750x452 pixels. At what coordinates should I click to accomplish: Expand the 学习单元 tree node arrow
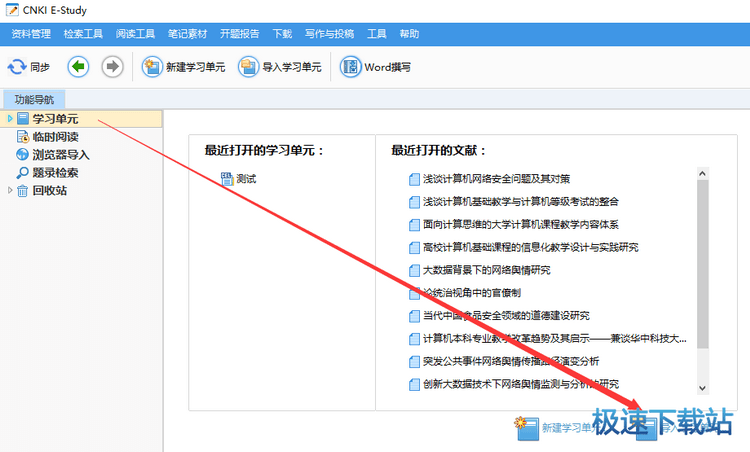(x=10, y=119)
